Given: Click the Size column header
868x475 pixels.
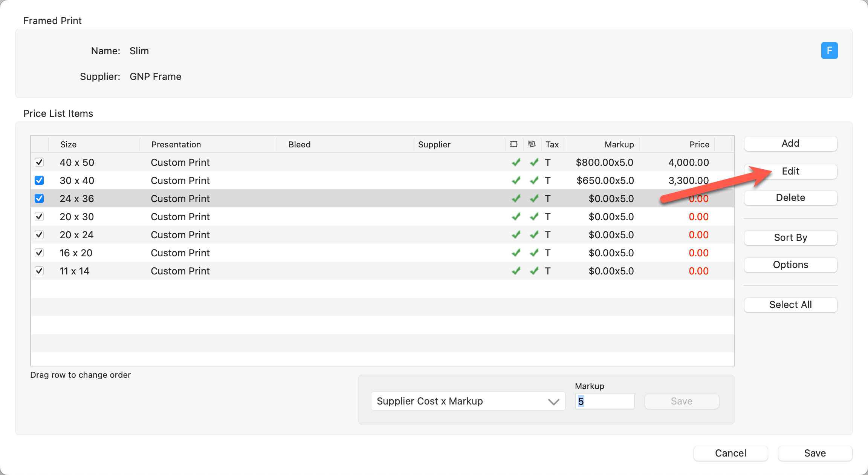Looking at the screenshot, I should [69, 144].
